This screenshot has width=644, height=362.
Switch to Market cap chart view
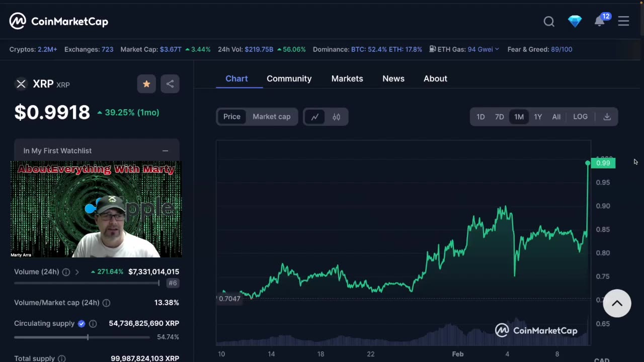click(272, 117)
